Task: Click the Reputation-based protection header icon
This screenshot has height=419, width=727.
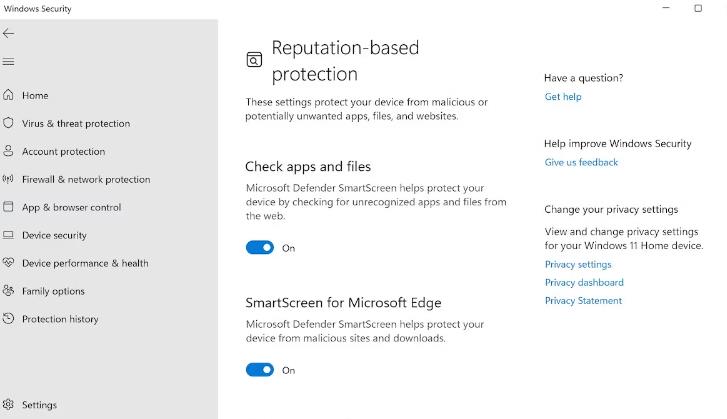Action: (254, 59)
